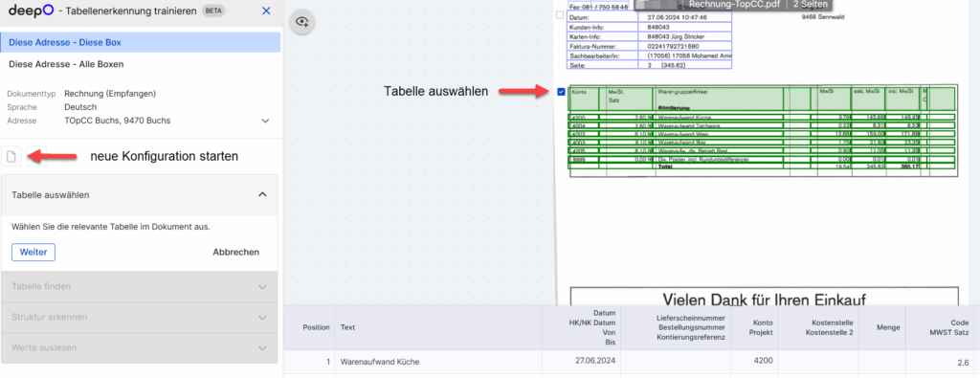Expand the Tabelle finden section

tap(140, 286)
